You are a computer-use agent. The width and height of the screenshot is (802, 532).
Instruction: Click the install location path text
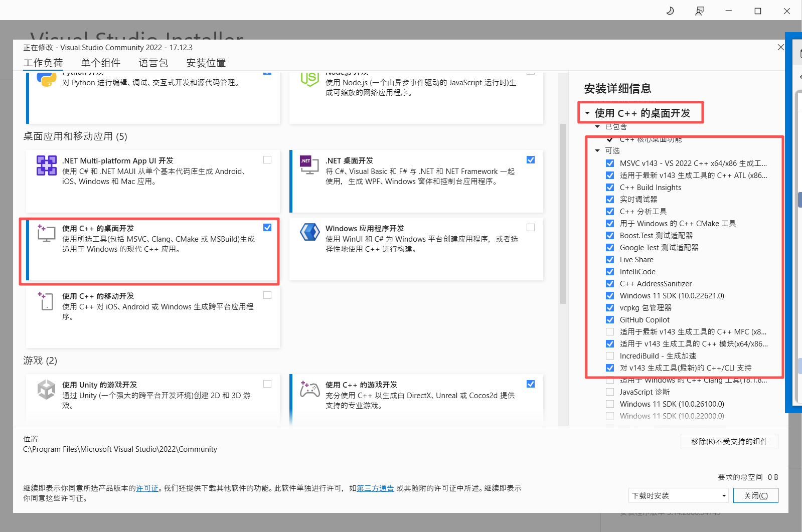pos(120,449)
